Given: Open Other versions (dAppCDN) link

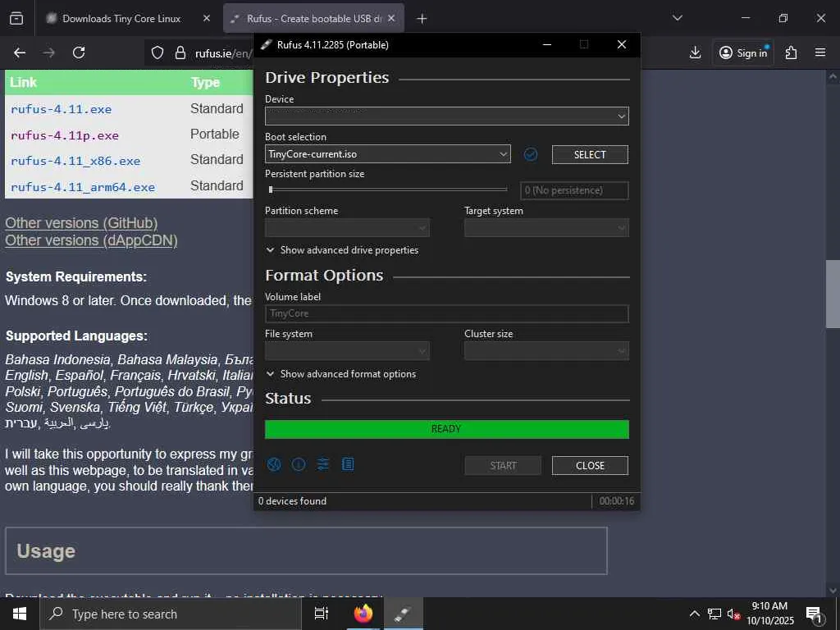Looking at the screenshot, I should coord(91,240).
